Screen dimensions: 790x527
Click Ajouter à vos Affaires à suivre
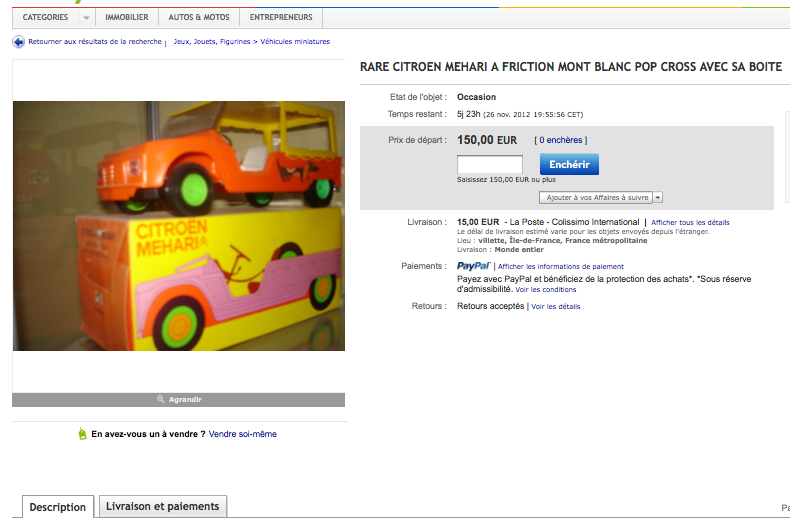(x=597, y=197)
